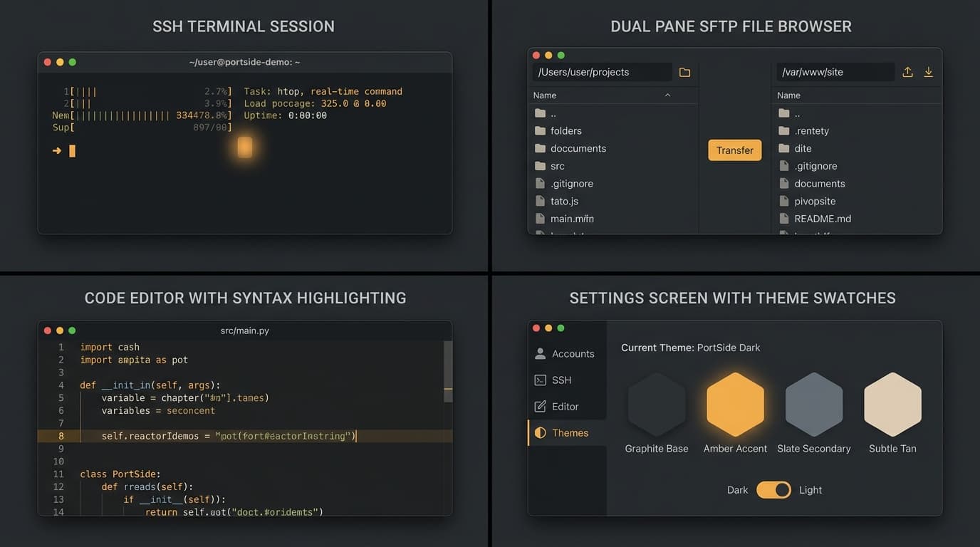This screenshot has height=547, width=980.
Task: Click the Name column header in right pane
Action: (788, 95)
